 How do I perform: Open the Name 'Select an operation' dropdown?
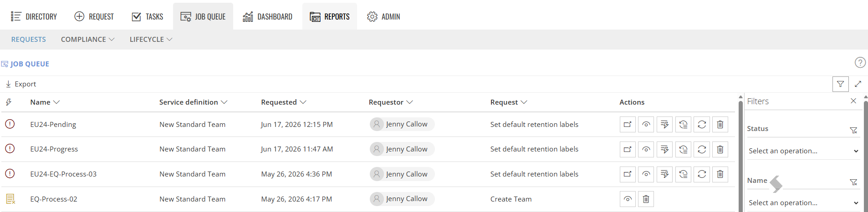tap(803, 202)
